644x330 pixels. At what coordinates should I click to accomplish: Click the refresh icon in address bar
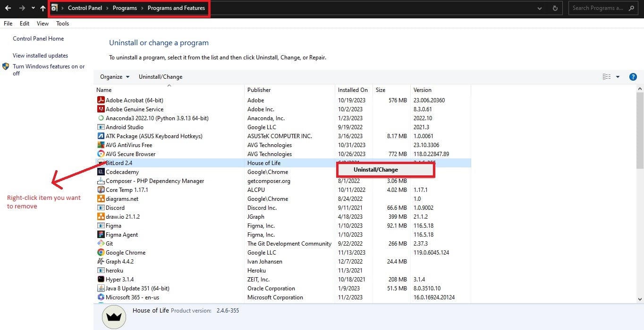(555, 8)
